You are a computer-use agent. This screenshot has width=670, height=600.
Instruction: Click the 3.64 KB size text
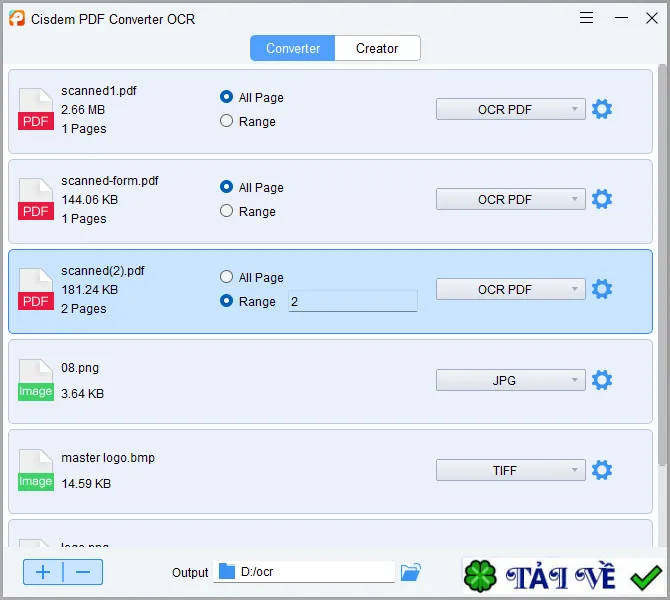tap(82, 394)
